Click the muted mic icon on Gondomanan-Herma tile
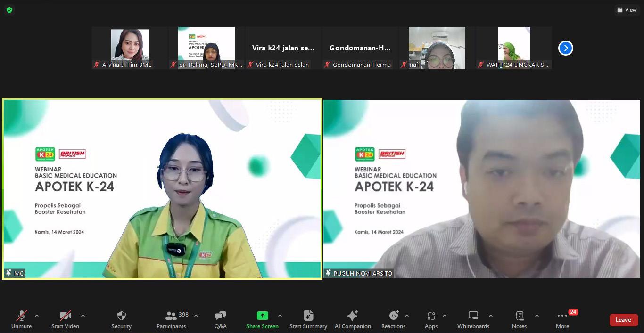644x333 pixels. pos(327,65)
